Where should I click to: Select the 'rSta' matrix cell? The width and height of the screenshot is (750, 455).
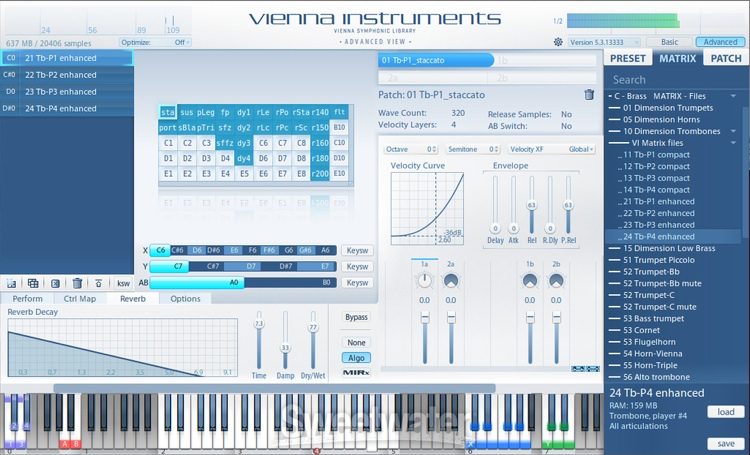point(301,112)
